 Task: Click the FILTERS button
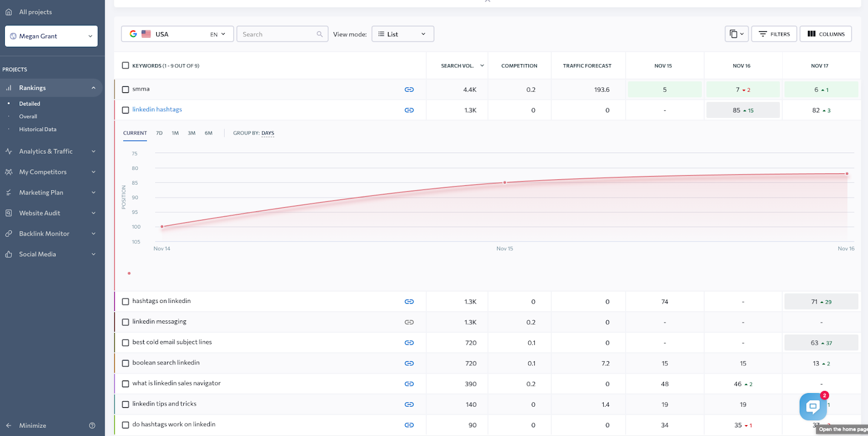[x=774, y=34]
